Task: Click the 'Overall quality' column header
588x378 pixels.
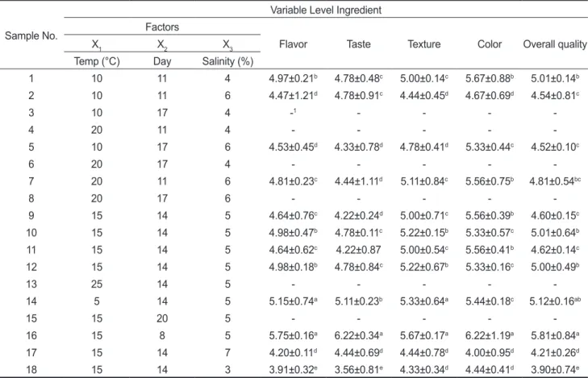Action: click(555, 44)
